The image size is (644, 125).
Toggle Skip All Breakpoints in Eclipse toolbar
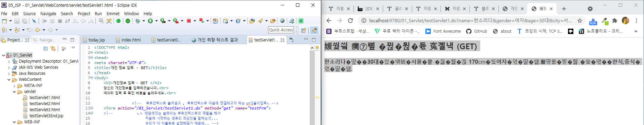[x=34, y=21]
